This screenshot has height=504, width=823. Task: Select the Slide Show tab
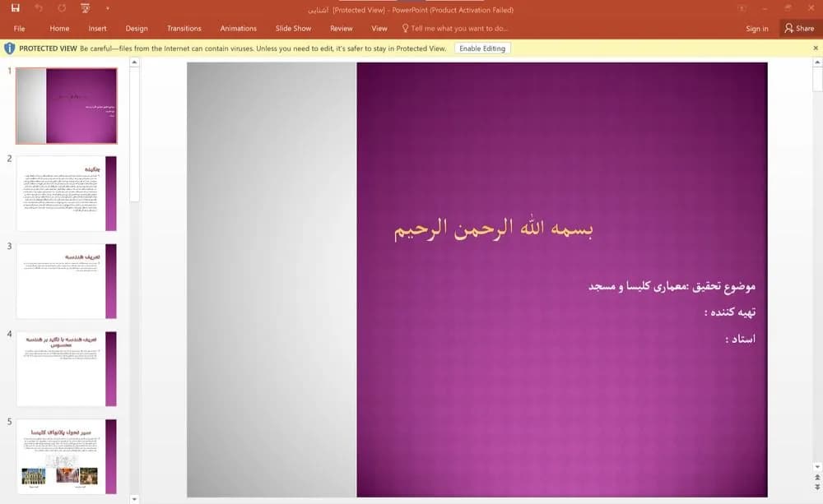[294, 28]
